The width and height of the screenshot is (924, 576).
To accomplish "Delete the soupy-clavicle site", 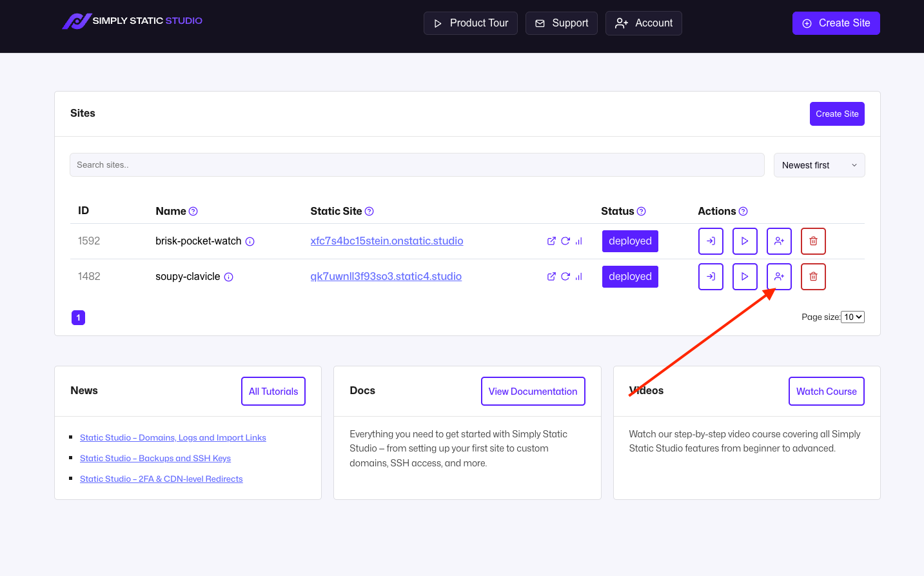I will (813, 277).
